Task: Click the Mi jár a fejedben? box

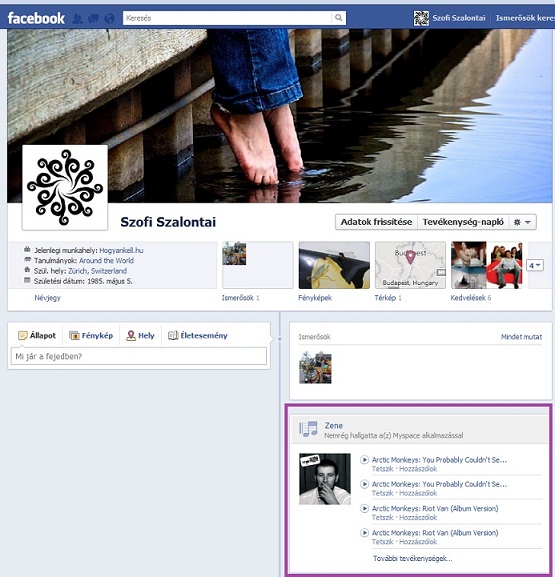Action: click(139, 356)
